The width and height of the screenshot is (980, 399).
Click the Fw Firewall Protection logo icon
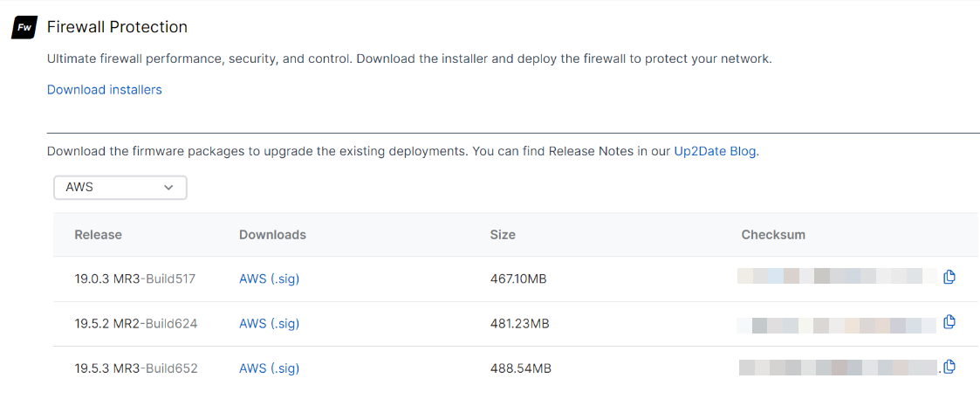[x=24, y=28]
